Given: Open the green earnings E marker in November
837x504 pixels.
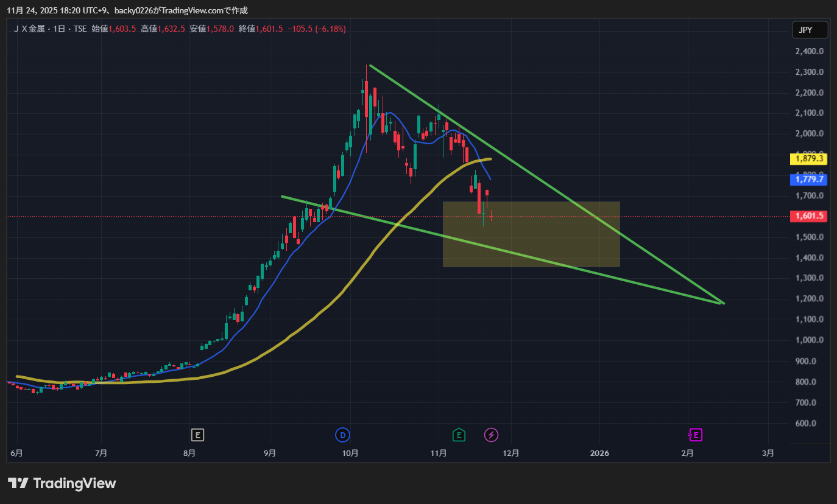Looking at the screenshot, I should (x=459, y=435).
